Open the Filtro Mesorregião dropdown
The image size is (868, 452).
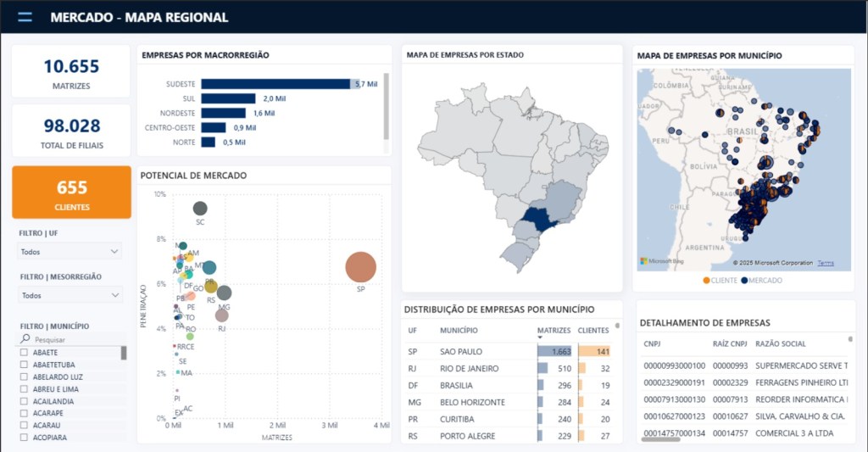(x=70, y=295)
